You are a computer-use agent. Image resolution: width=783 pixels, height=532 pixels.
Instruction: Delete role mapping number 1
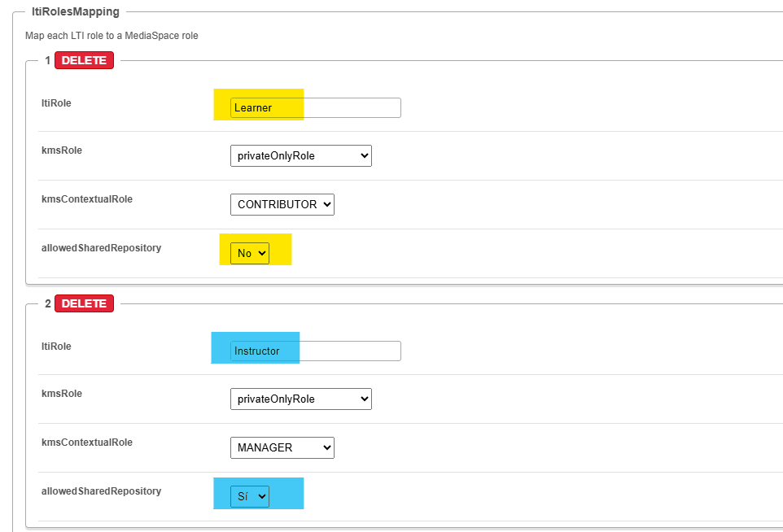[x=84, y=60]
